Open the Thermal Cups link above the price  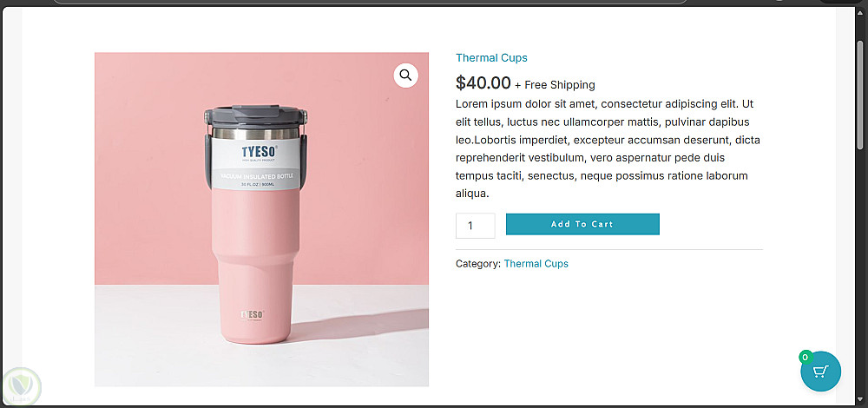(491, 58)
